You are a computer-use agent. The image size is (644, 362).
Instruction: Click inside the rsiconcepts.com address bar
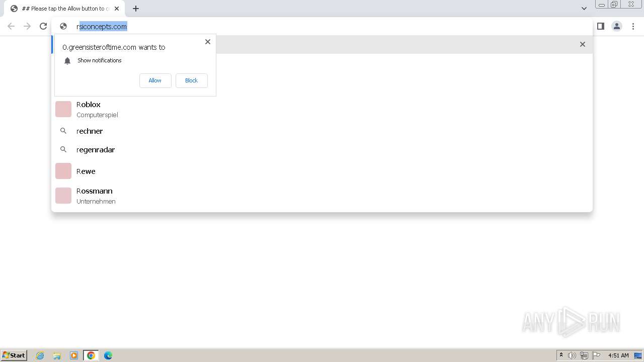[x=322, y=26]
